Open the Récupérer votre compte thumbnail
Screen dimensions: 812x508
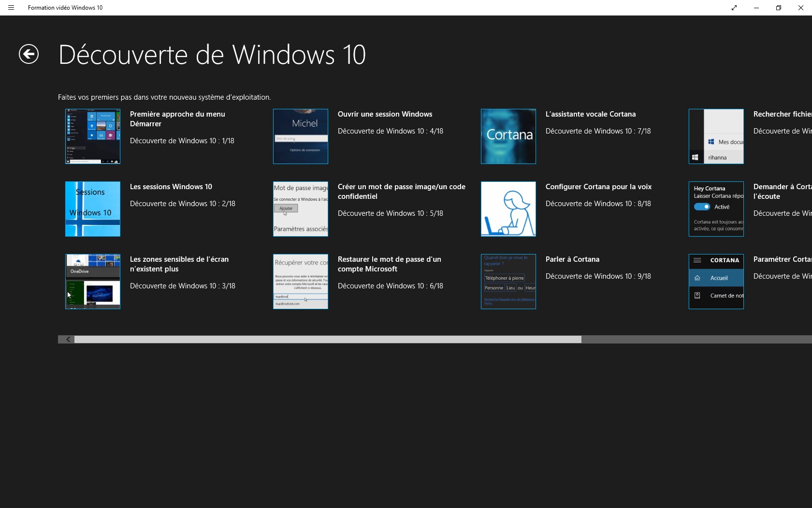[301, 282]
